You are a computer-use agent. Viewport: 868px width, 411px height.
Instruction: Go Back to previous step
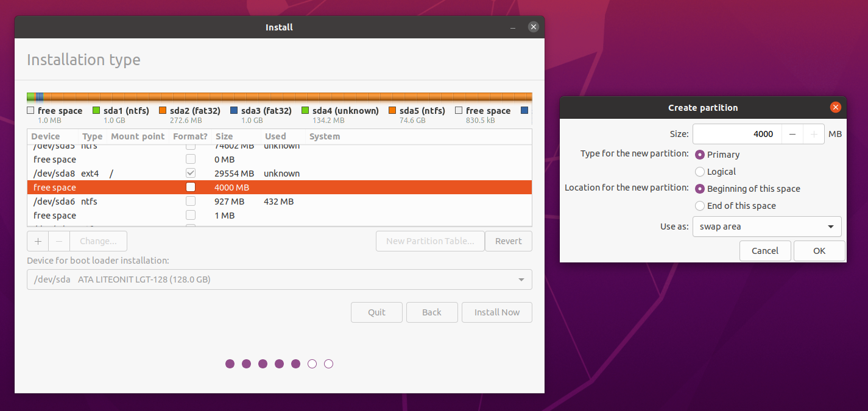click(x=432, y=312)
